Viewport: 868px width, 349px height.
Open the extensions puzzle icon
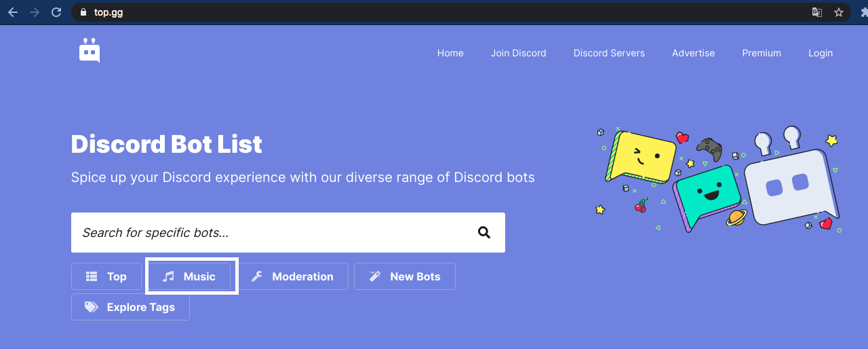[864, 12]
